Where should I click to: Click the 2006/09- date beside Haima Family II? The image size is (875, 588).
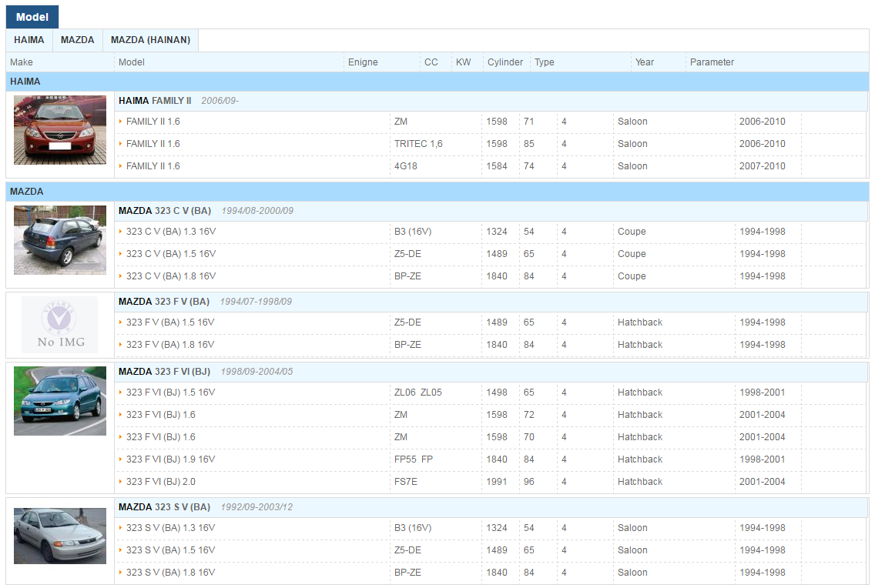tap(220, 101)
